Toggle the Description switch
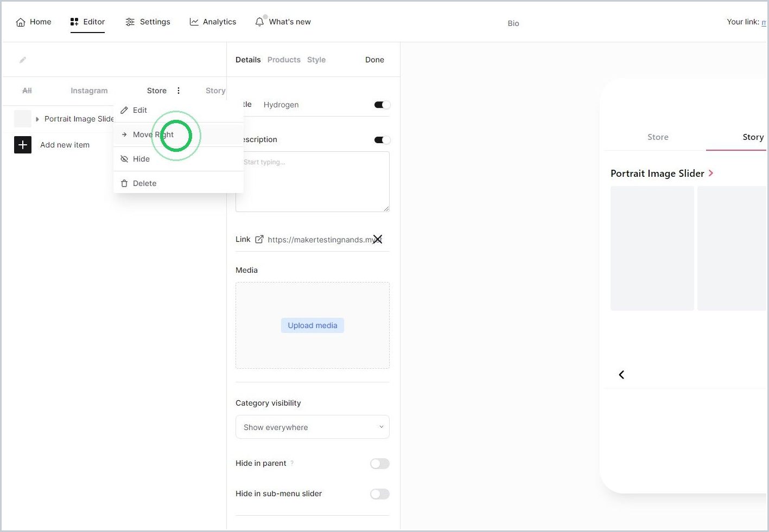 point(382,140)
